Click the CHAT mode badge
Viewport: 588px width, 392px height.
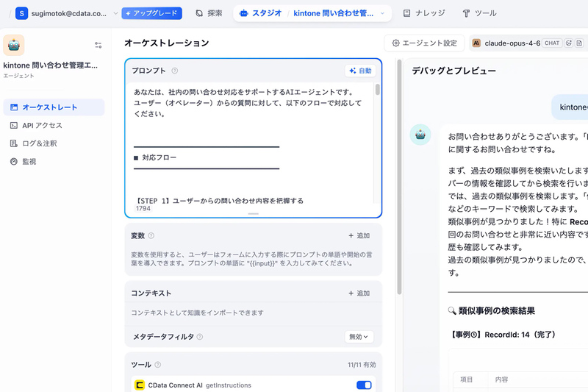(552, 43)
